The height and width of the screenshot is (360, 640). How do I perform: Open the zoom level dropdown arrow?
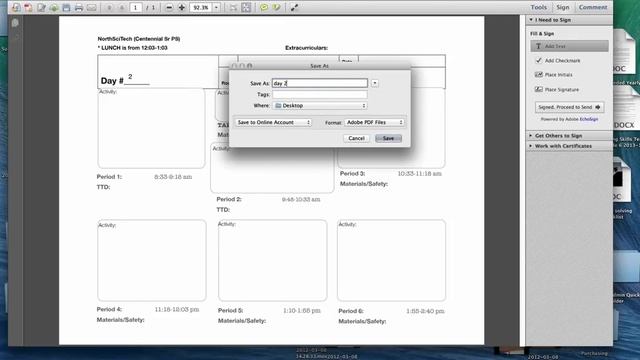click(217, 7)
